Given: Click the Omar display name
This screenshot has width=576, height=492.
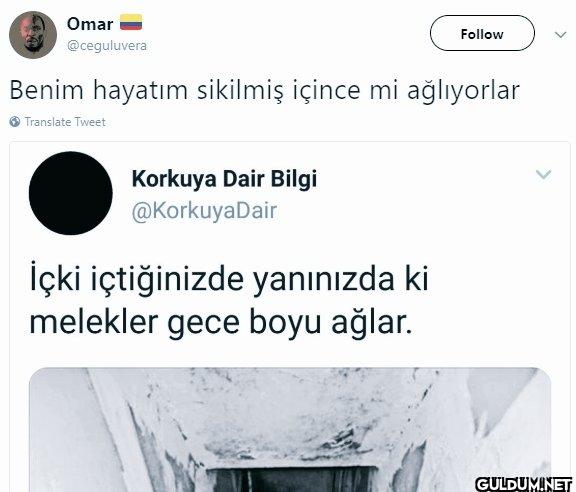Looking at the screenshot, I should click(90, 24).
